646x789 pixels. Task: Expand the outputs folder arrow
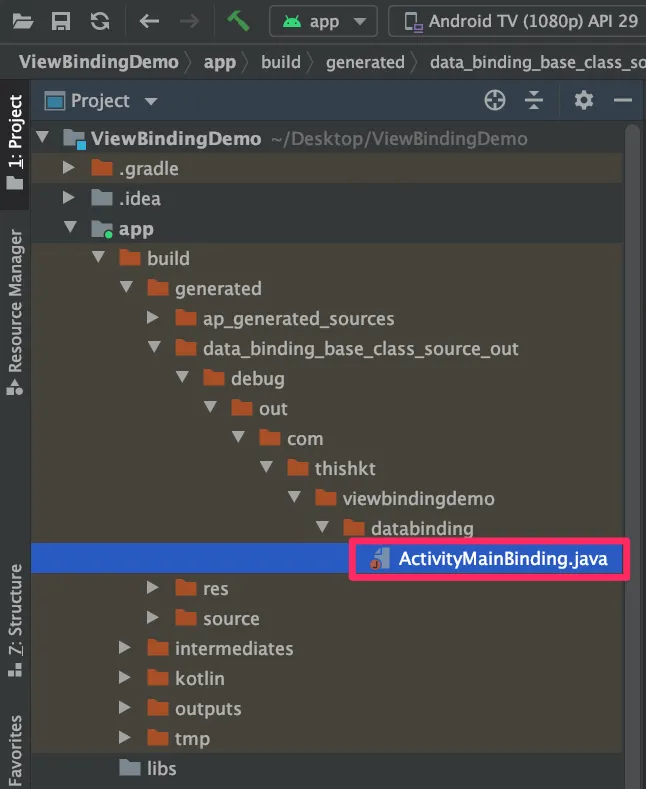124,707
